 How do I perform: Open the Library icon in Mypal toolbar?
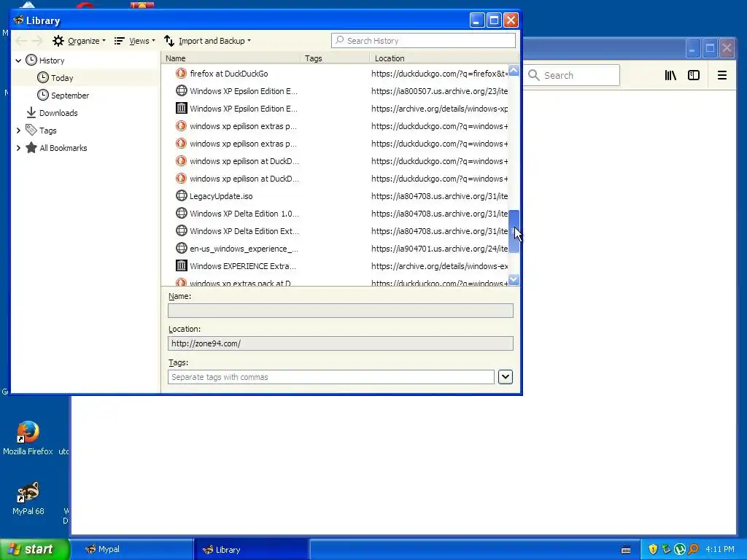[670, 75]
